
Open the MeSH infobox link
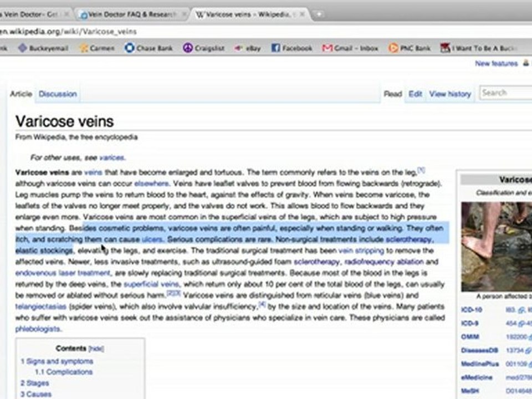(470, 391)
